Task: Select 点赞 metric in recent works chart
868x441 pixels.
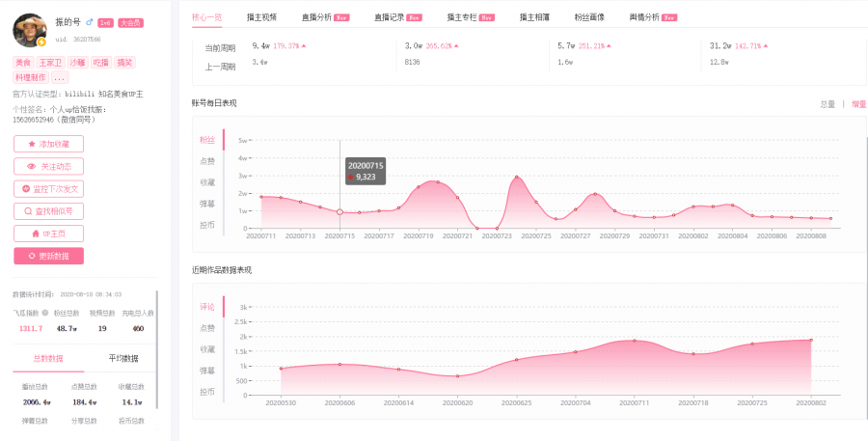Action: (x=207, y=328)
